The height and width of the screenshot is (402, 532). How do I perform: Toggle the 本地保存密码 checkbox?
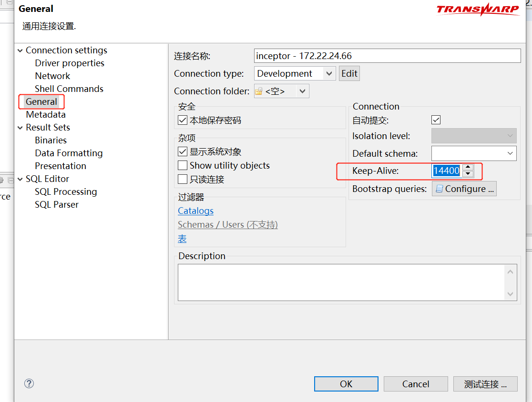183,121
